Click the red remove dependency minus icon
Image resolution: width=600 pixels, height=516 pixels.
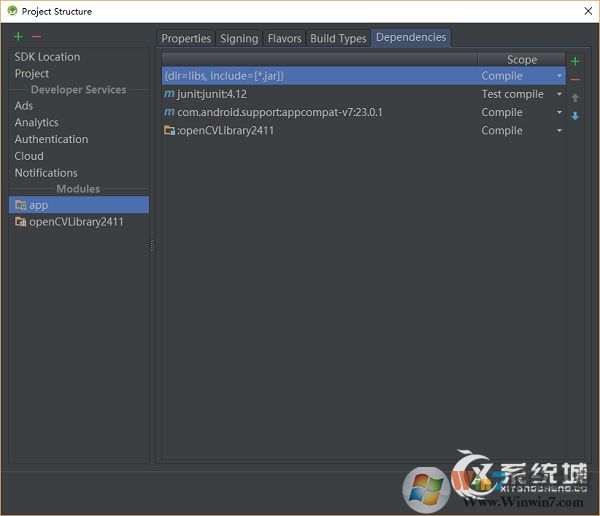(575, 79)
